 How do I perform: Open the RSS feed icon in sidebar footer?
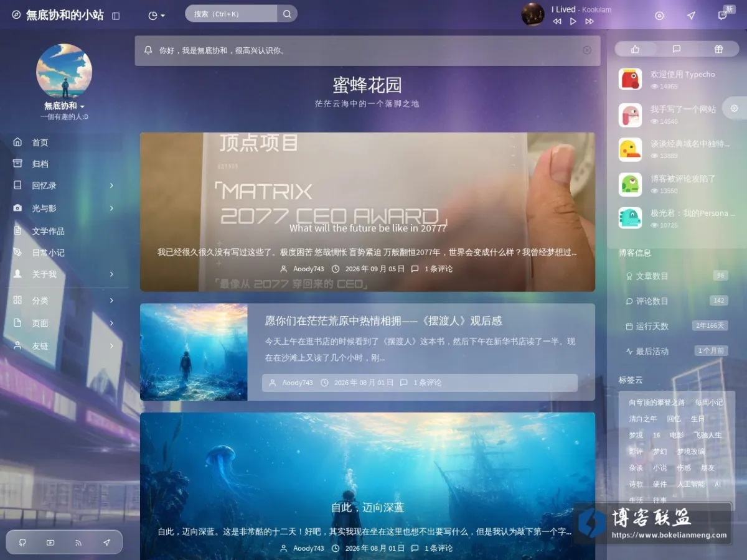point(78,543)
